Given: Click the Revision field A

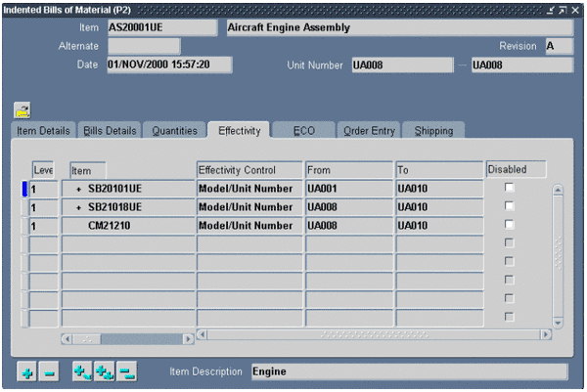Looking at the screenshot, I should point(560,46).
